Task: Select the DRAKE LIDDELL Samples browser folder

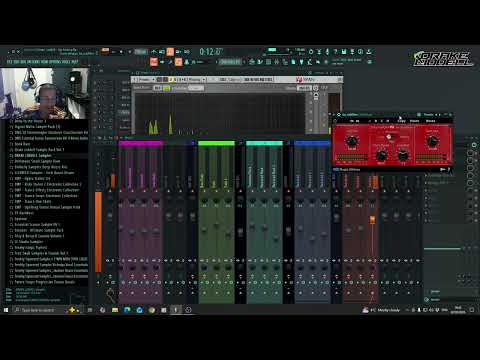Action: (33, 155)
